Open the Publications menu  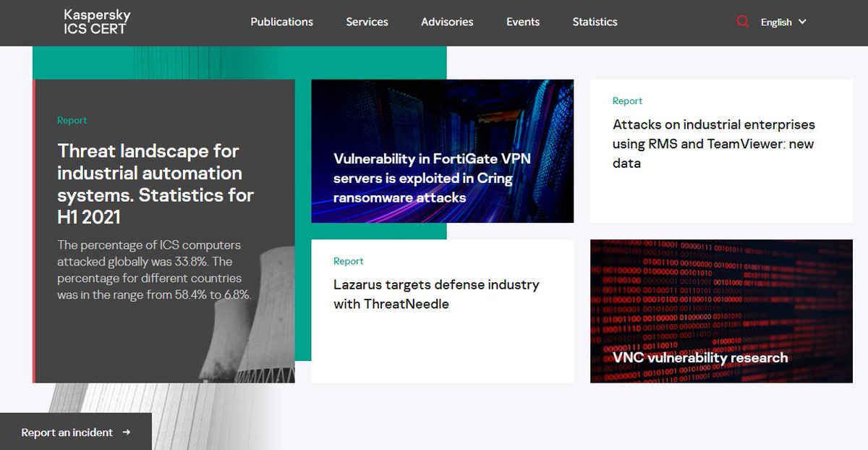point(281,22)
